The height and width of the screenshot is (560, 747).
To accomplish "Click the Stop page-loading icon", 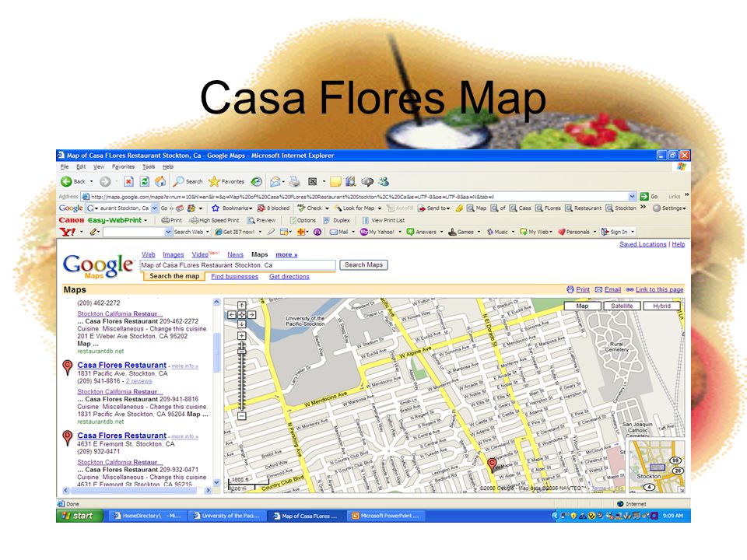I will (x=128, y=181).
